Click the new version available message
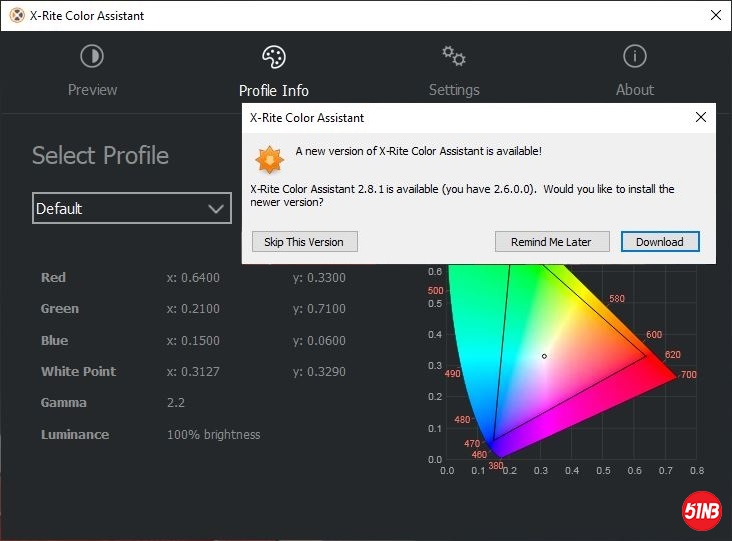732x541 pixels. [x=419, y=151]
